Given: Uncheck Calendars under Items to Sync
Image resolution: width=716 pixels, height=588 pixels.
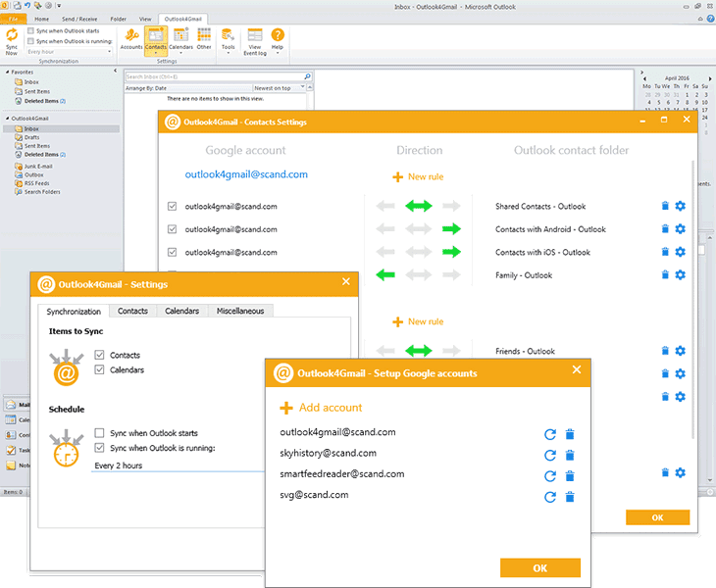Looking at the screenshot, I should click(99, 369).
